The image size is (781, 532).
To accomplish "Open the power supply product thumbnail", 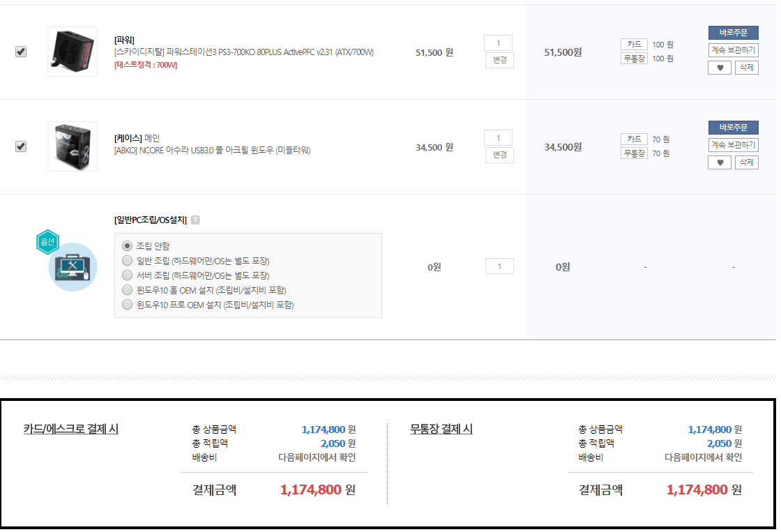I will (73, 52).
